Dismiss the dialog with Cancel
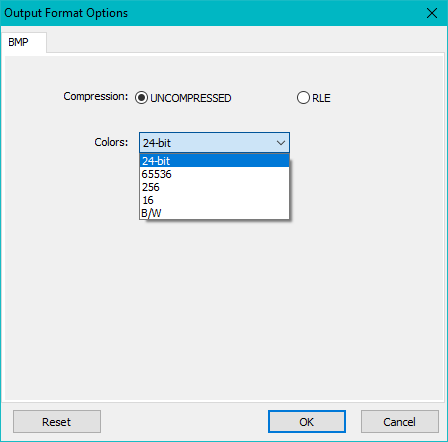This screenshot has height=442, width=448. coord(399,422)
